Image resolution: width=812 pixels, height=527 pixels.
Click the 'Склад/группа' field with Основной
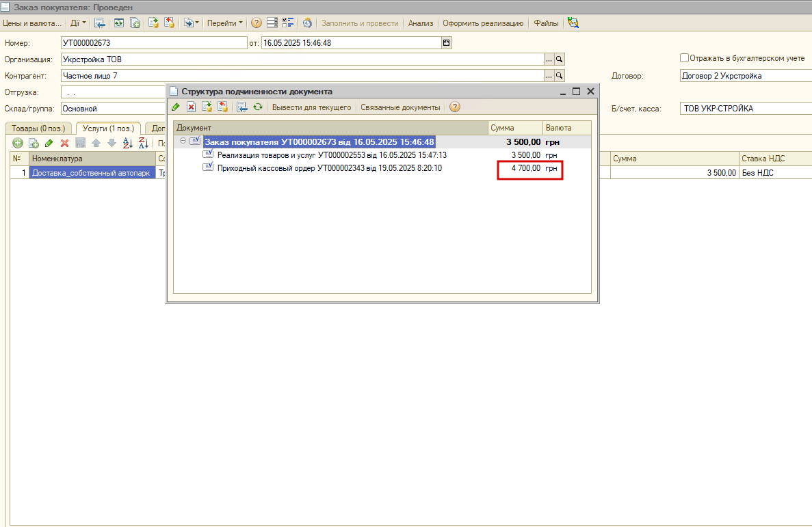pos(113,109)
